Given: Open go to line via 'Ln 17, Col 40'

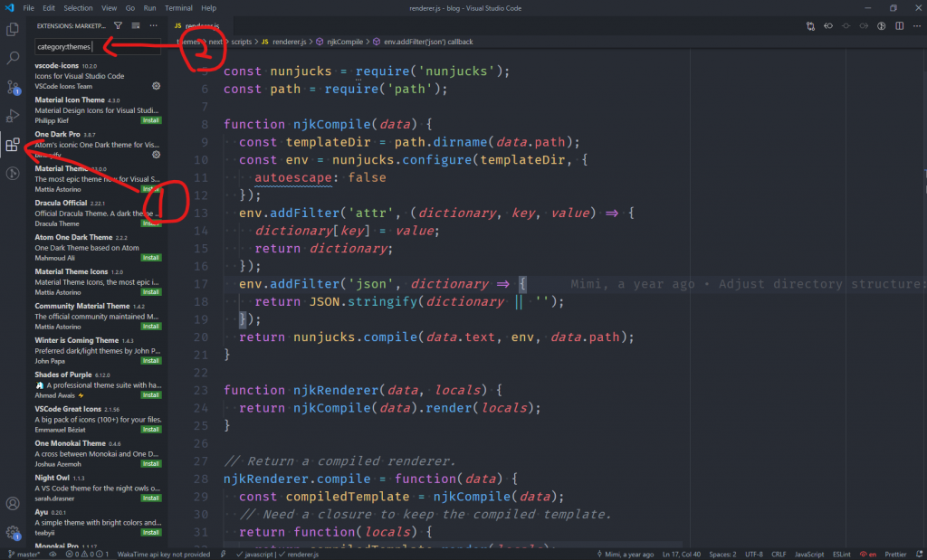Looking at the screenshot, I should (x=682, y=554).
